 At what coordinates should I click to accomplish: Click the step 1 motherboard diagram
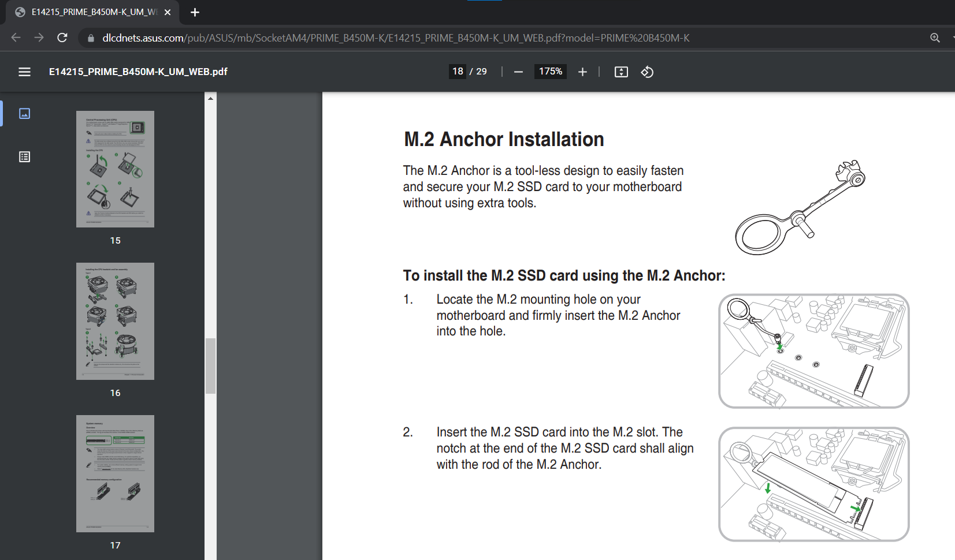pyautogui.click(x=814, y=351)
